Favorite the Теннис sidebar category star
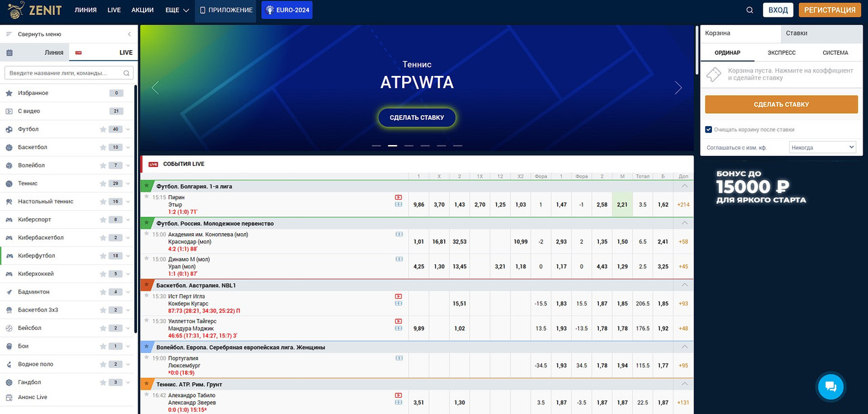 point(103,184)
